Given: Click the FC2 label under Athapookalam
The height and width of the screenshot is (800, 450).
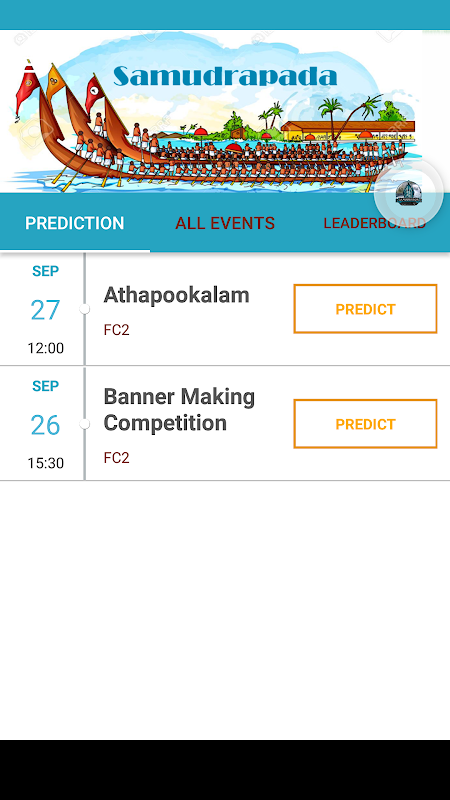Looking at the screenshot, I should click(x=116, y=330).
